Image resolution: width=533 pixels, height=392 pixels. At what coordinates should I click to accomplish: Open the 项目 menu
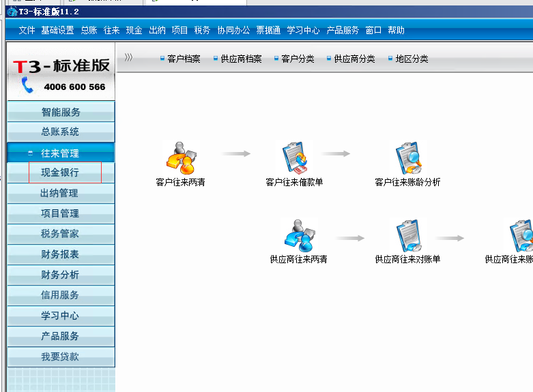coord(179,30)
